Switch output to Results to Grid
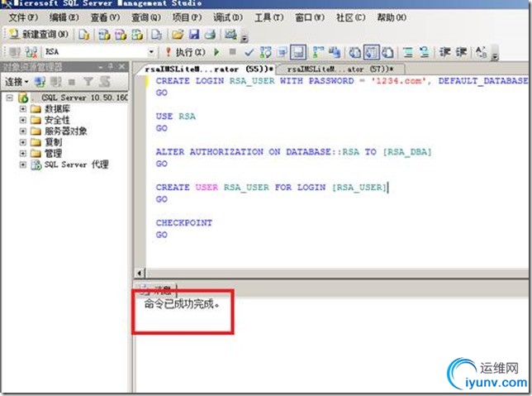The width and height of the screenshot is (532, 396). coord(372,52)
